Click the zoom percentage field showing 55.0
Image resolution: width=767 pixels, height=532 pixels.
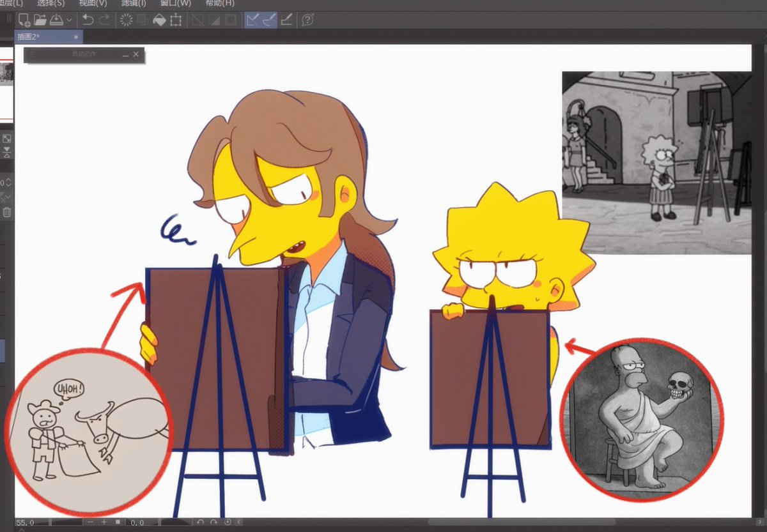click(x=26, y=522)
